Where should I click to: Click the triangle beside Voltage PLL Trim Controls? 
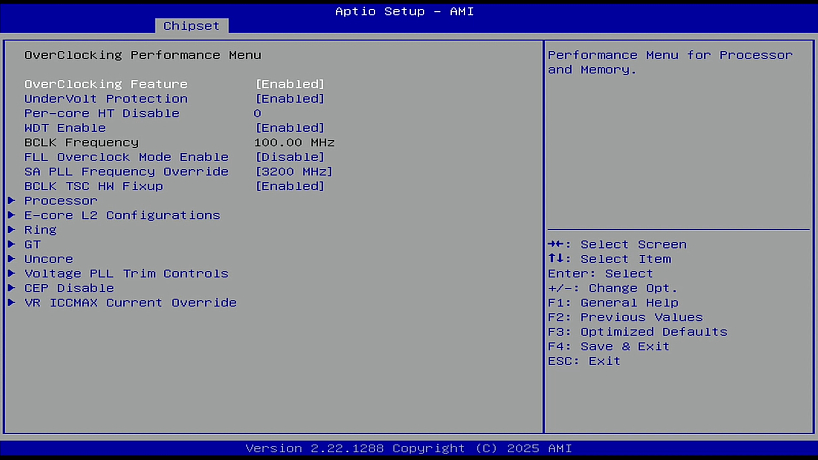click(x=12, y=273)
